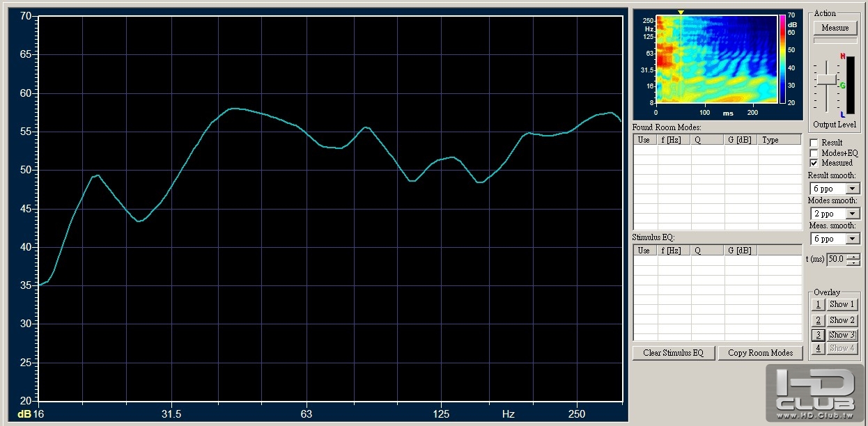Enable the Modes+EQ checkbox

point(814,153)
